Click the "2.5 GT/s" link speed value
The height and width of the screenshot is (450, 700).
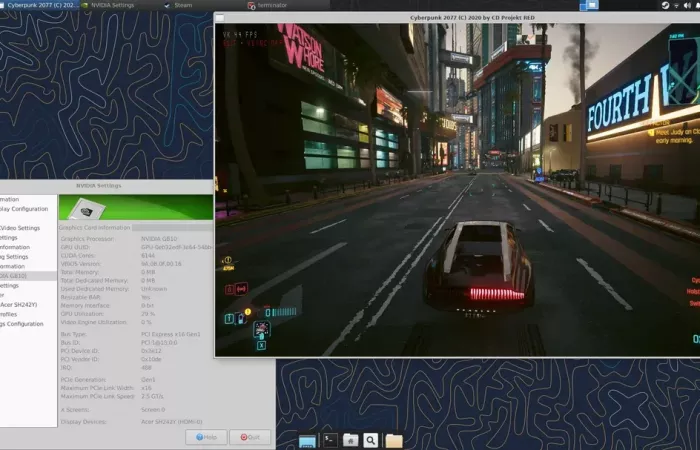click(152, 396)
